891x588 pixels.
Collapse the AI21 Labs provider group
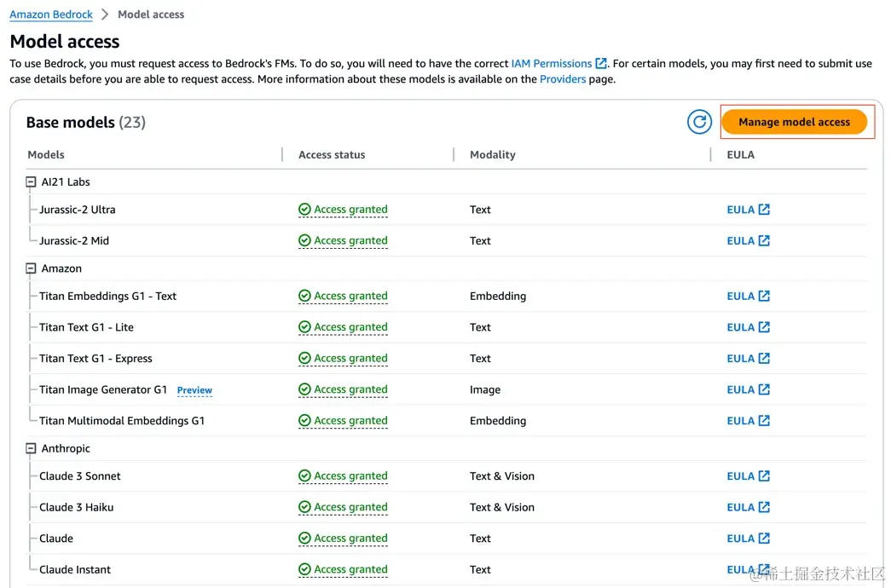31,182
